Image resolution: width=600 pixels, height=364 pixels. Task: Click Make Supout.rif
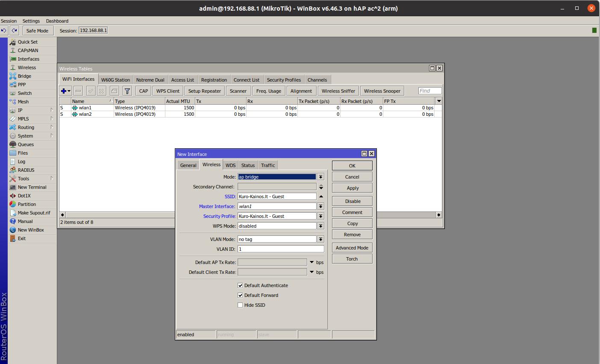point(34,213)
